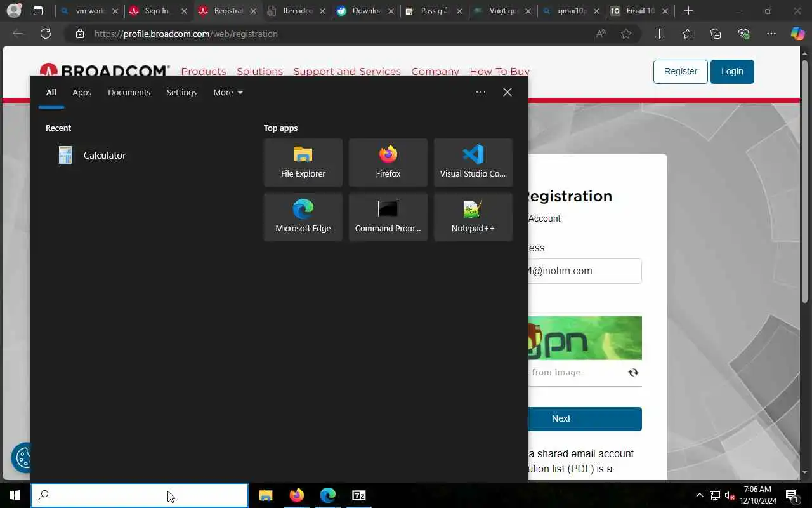The height and width of the screenshot is (508, 812).
Task: Open the taskbar clock and date
Action: pyautogui.click(x=757, y=495)
